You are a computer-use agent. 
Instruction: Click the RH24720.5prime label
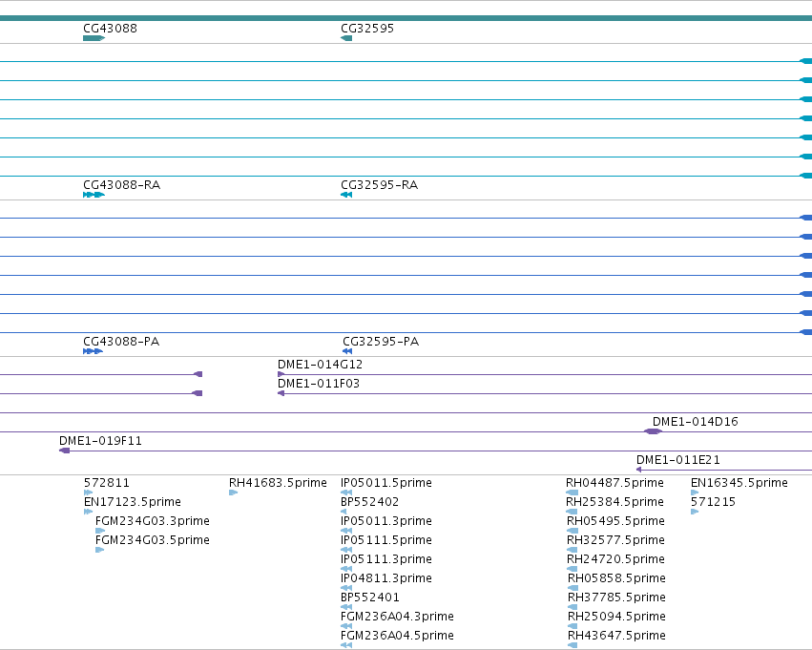(x=615, y=559)
